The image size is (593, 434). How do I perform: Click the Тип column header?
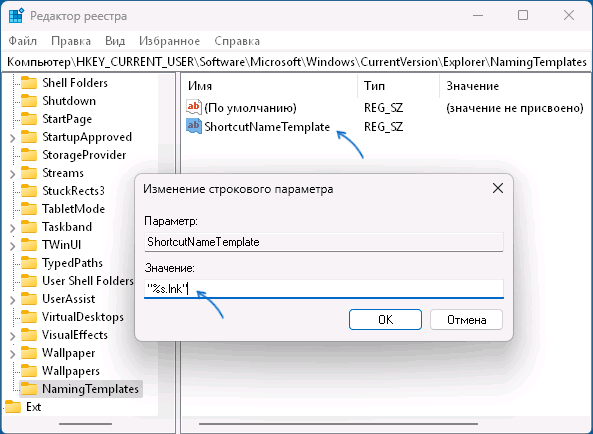tap(398, 86)
